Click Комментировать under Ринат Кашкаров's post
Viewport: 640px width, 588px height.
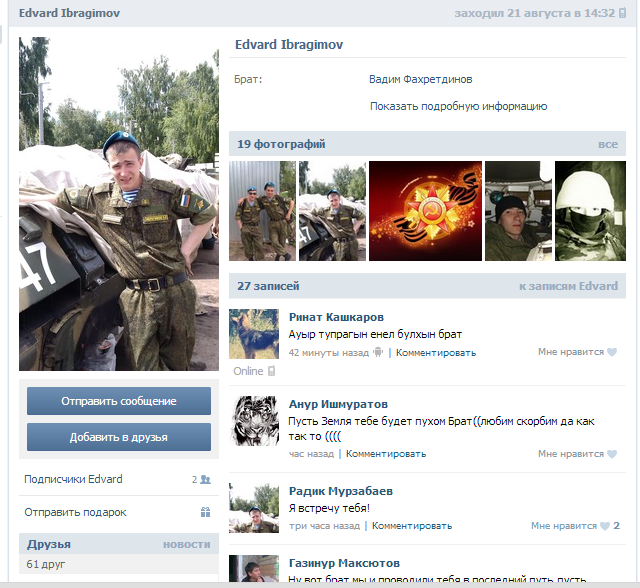click(436, 353)
